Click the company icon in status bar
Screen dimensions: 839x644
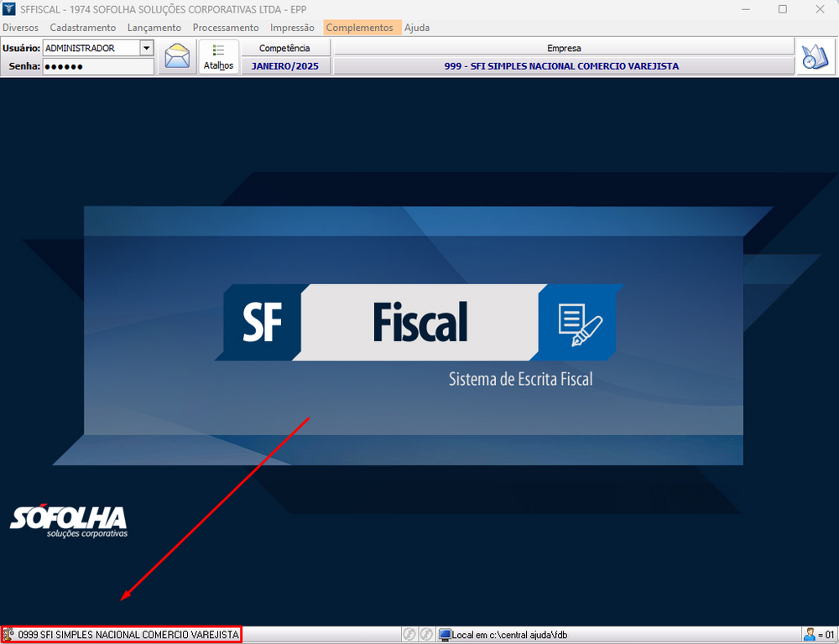9,635
